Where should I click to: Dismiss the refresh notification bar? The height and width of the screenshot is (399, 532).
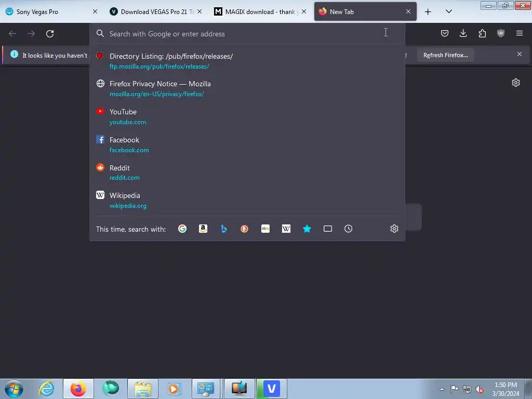click(520, 54)
